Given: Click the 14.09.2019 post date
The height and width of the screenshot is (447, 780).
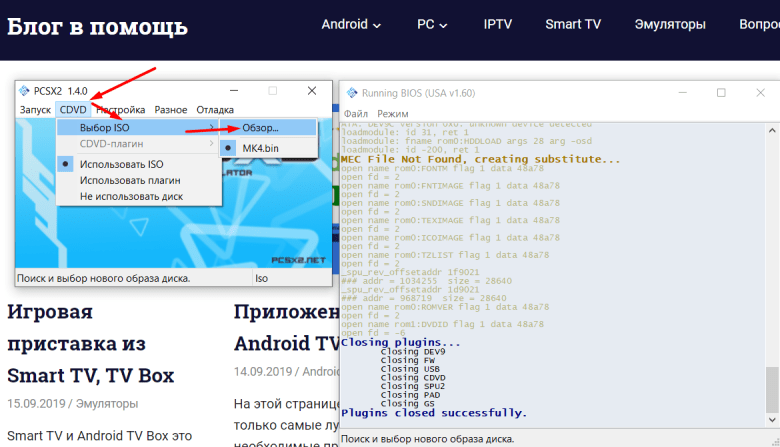Looking at the screenshot, I should click(263, 371).
